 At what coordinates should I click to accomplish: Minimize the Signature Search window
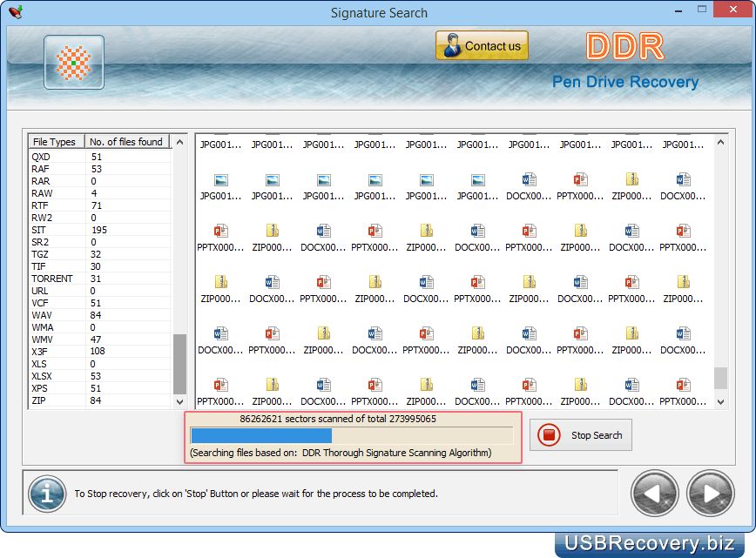(678, 10)
